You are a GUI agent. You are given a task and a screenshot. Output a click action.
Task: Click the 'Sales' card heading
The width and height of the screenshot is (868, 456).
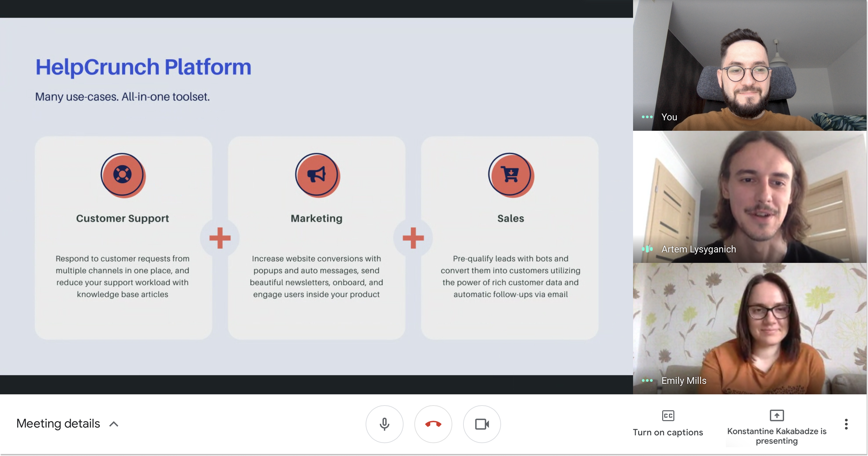coord(511,218)
